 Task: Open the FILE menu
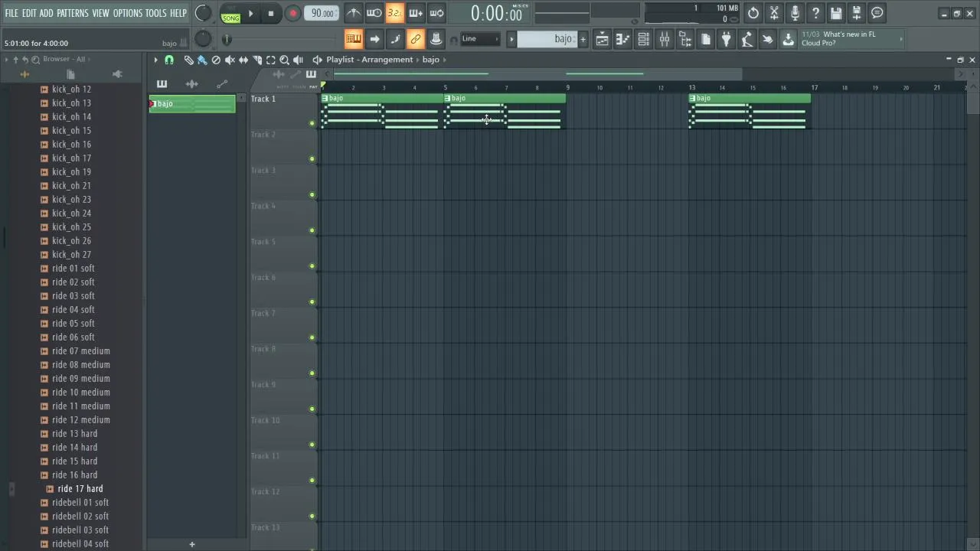point(11,13)
